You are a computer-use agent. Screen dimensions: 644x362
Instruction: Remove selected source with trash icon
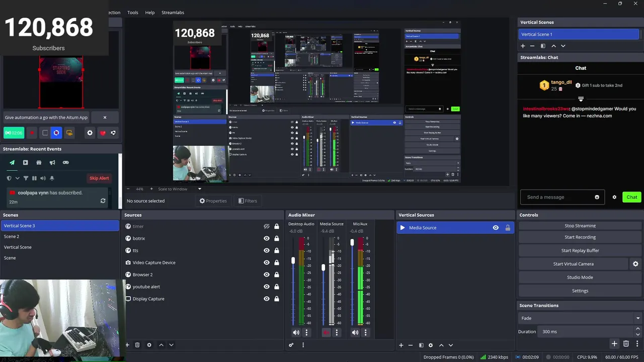(x=137, y=345)
